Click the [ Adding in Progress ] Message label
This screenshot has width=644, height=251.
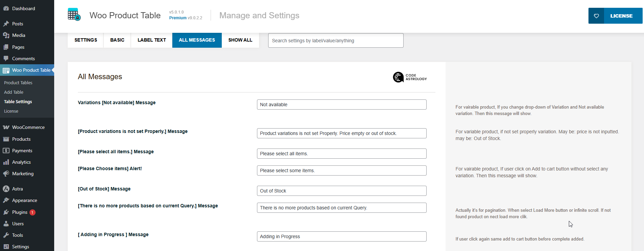click(x=113, y=234)
